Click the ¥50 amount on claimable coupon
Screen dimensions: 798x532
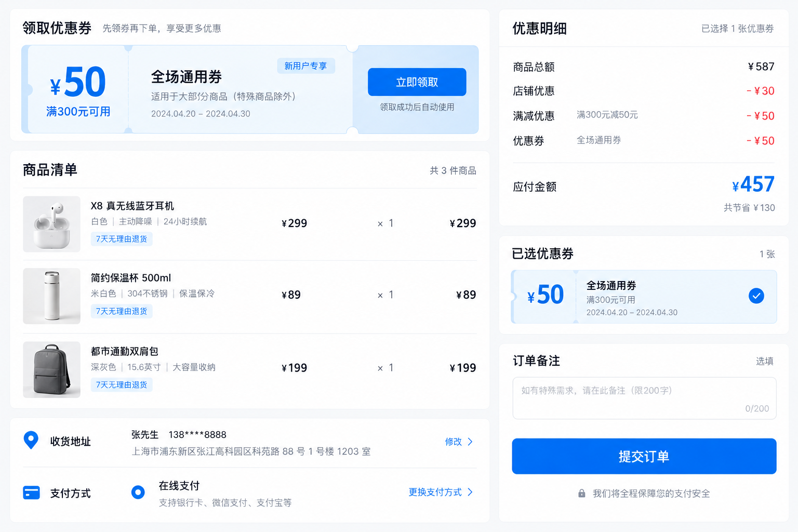point(78,82)
